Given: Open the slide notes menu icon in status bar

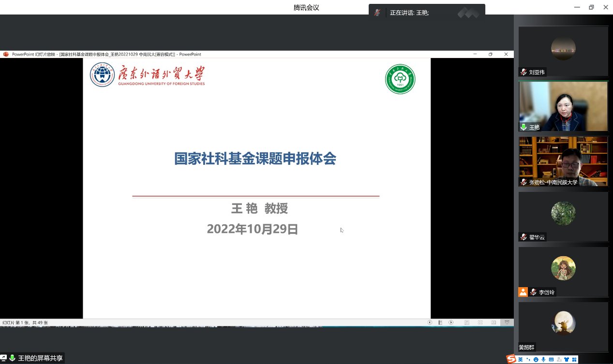Looking at the screenshot, I should pos(440,322).
